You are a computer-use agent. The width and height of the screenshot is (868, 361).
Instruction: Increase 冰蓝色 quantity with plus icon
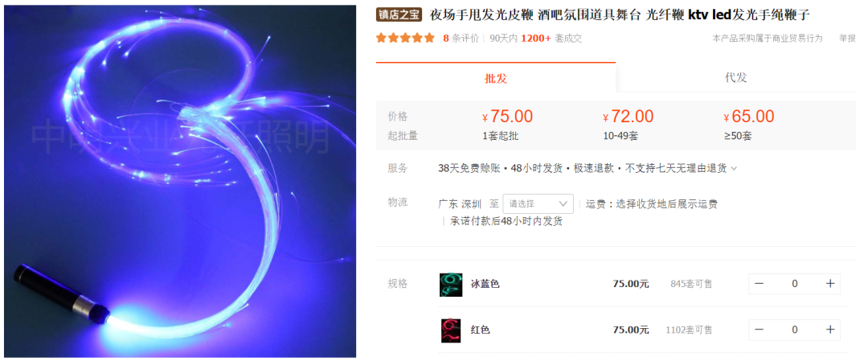click(829, 284)
